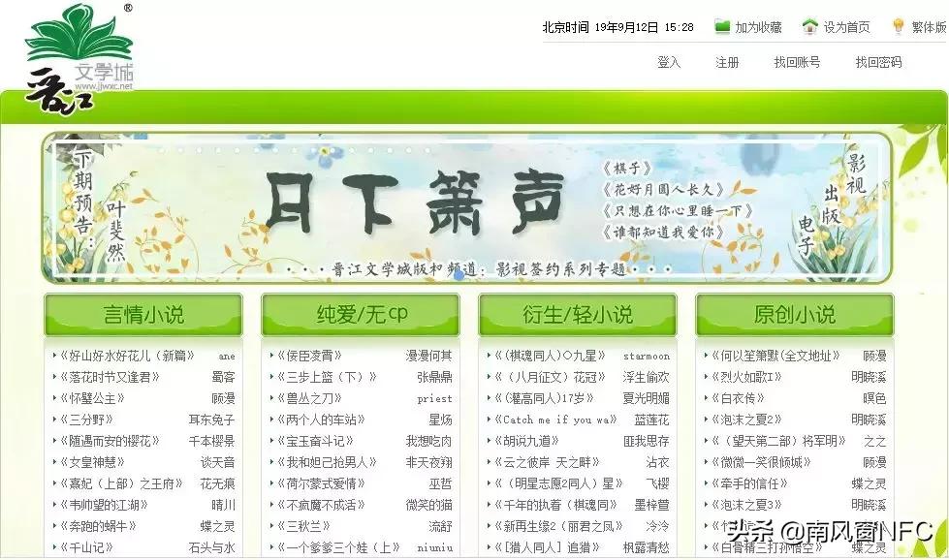Click the home icon for 设为首页
Viewport: 949px width, 560px height.
(807, 24)
